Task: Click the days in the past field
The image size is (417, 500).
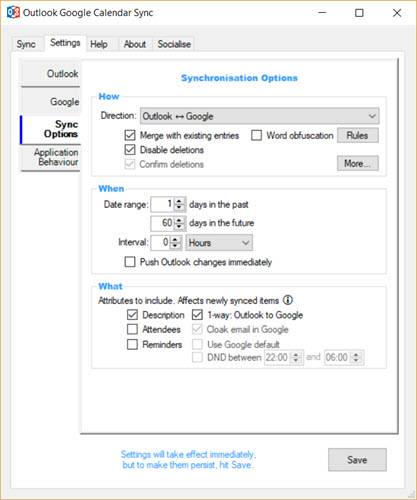Action: pos(163,204)
